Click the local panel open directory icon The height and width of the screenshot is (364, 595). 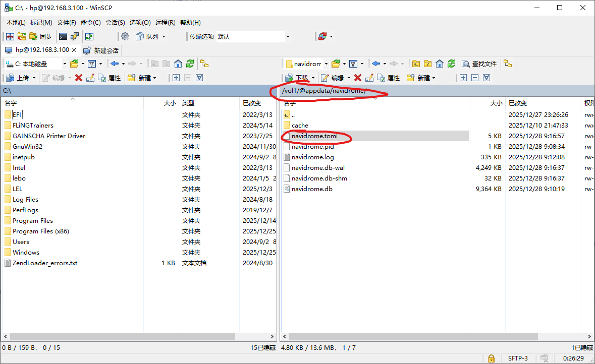click(74, 64)
